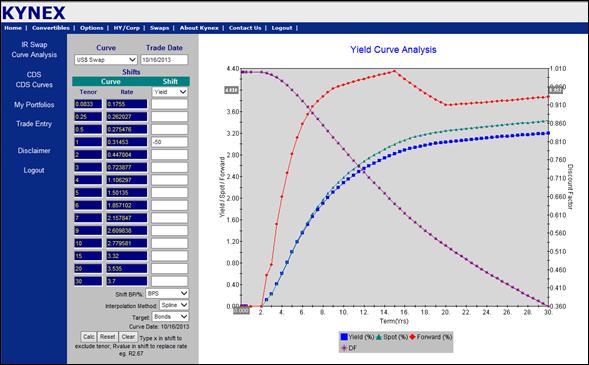589x365 pixels.
Task: Click the green Spot (%) legend triangle
Action: [379, 337]
